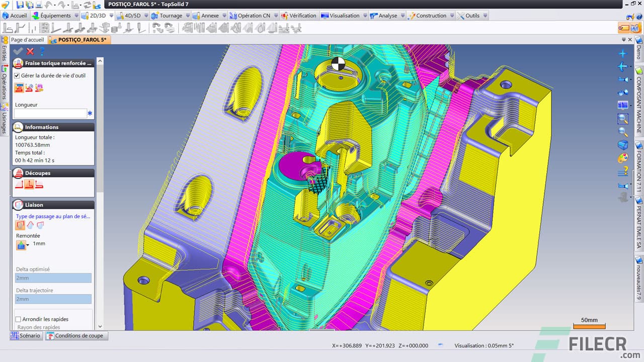Click the Longueur input field
Image resolution: width=644 pixels, height=362 pixels.
coord(50,114)
